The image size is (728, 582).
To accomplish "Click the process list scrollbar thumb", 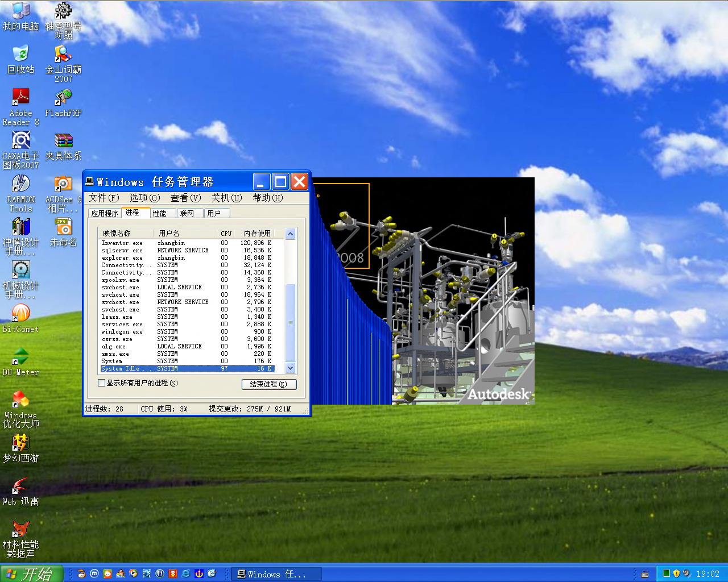I will coord(290,322).
